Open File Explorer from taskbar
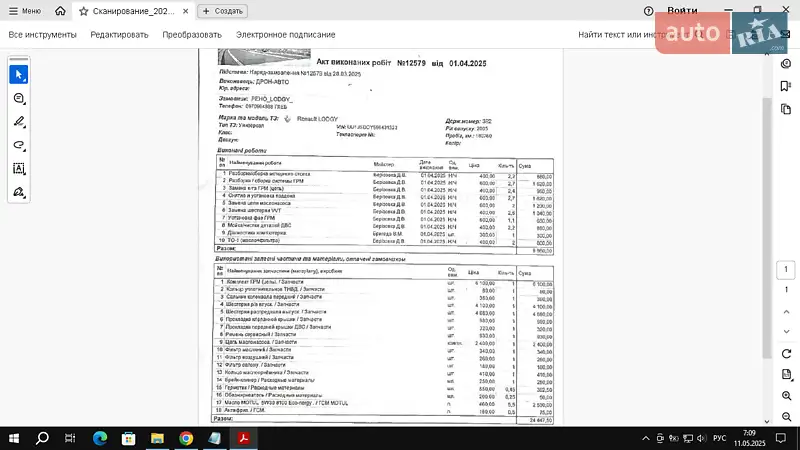800x450 pixels. (x=157, y=438)
